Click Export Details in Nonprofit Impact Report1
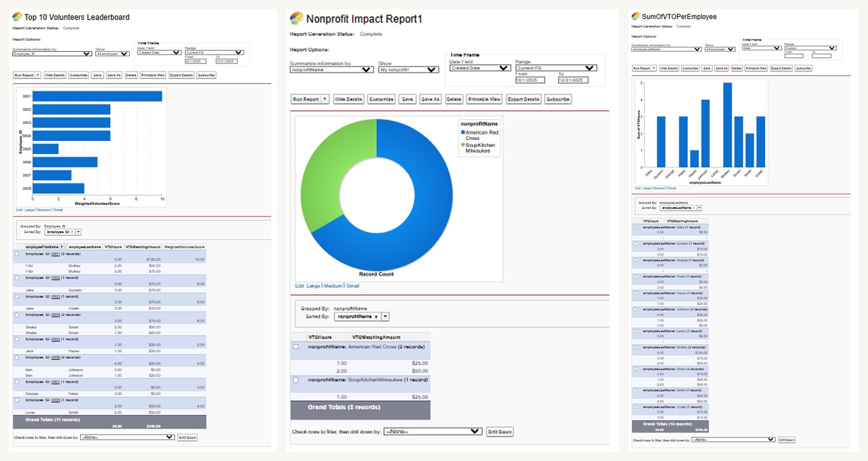The image size is (868, 461). point(523,99)
